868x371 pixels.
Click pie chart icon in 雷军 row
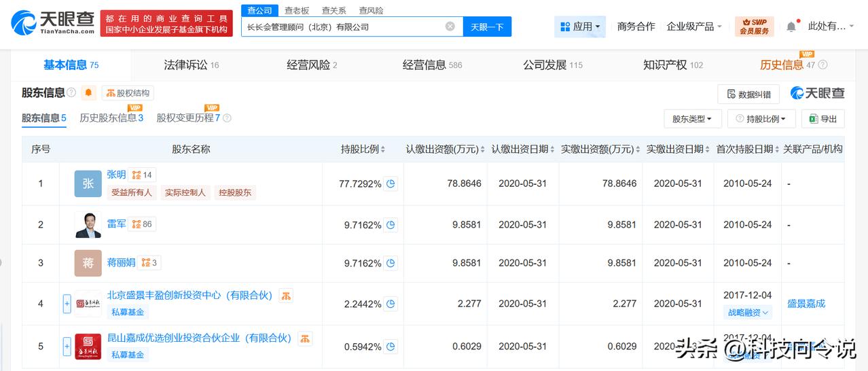[391, 224]
